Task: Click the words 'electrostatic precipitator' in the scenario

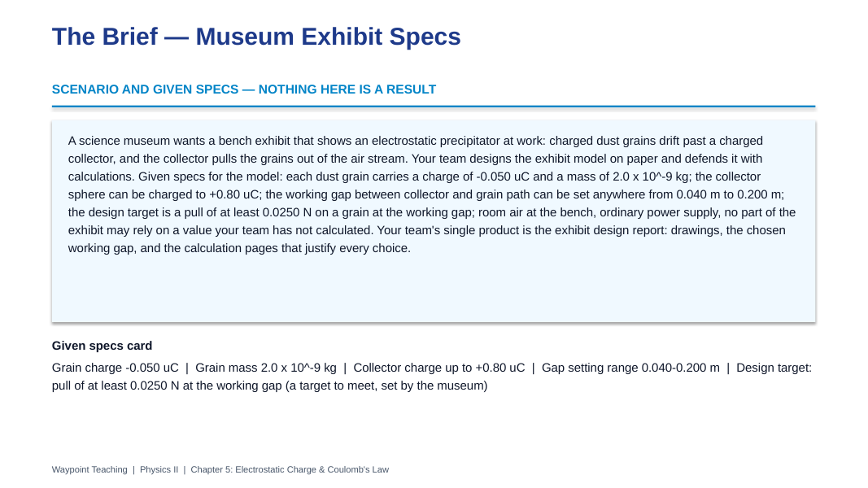Action: click(x=436, y=141)
